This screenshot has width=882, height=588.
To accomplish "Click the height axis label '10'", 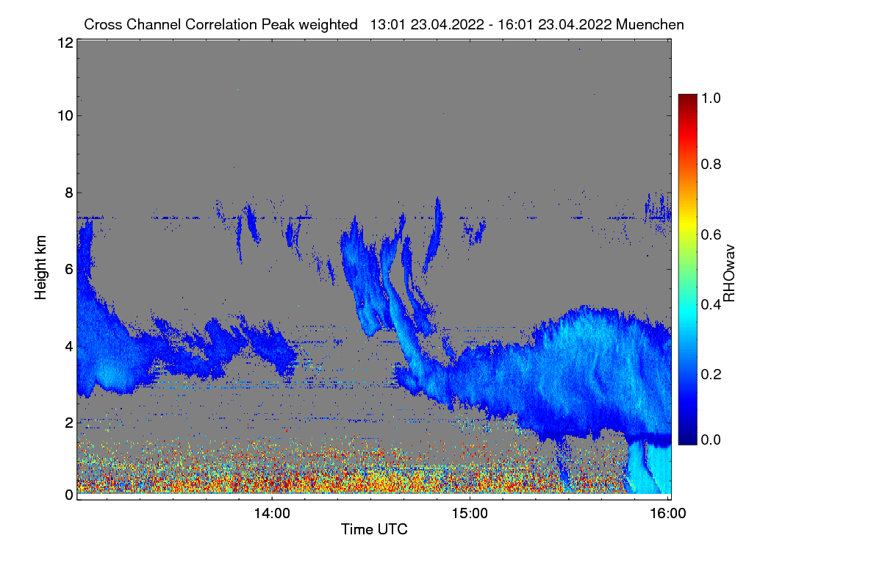I will pyautogui.click(x=65, y=115).
